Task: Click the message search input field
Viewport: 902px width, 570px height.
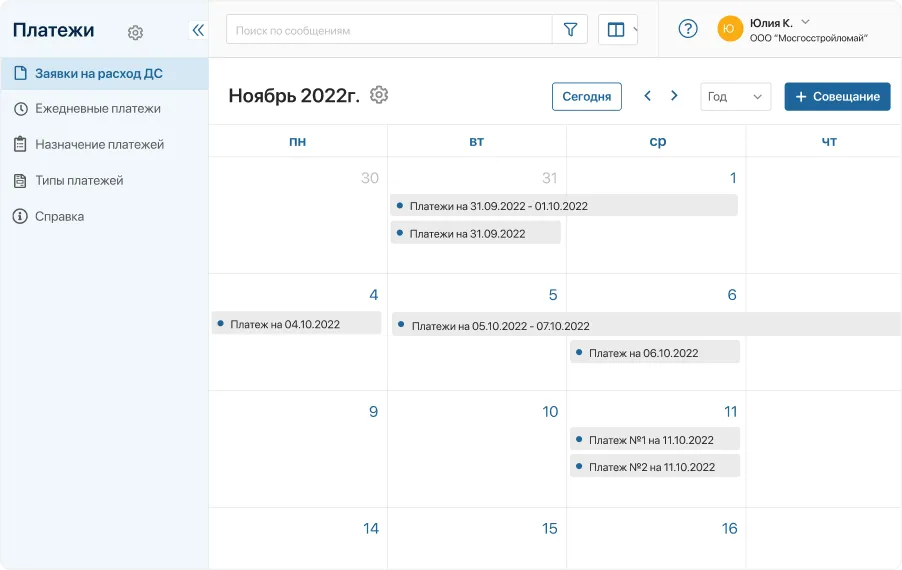Action: coord(390,30)
